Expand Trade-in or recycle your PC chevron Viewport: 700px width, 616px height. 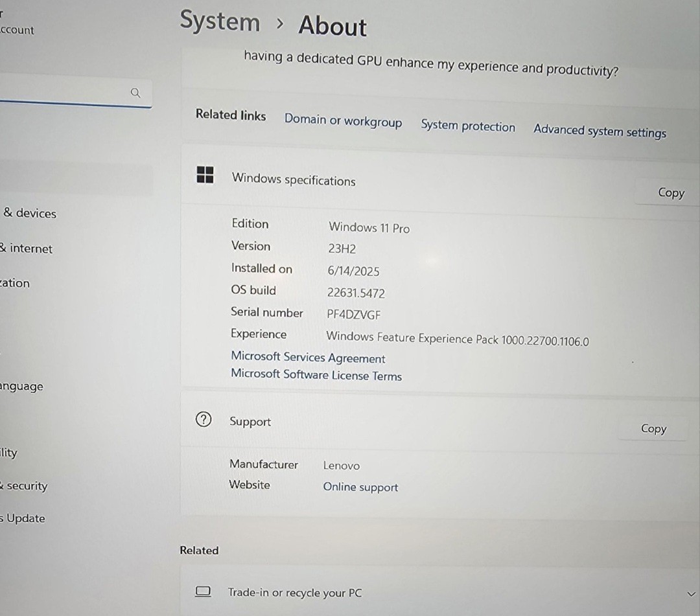point(691,594)
